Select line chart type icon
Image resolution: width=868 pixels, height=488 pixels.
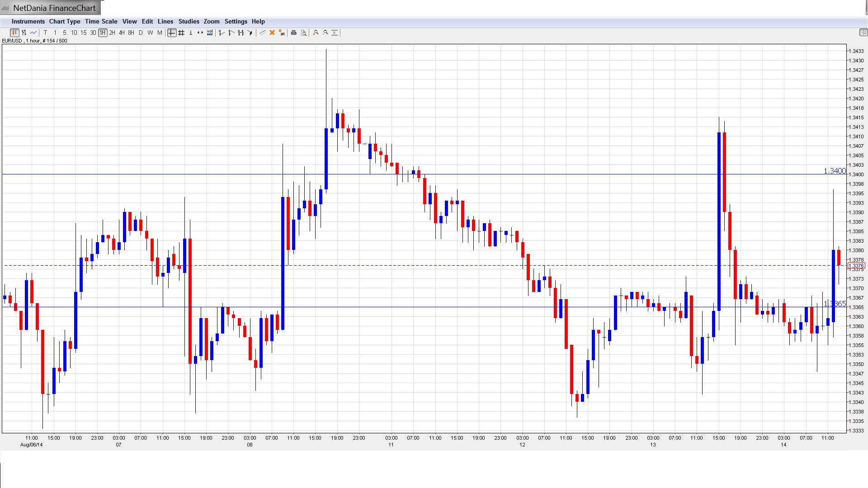click(x=33, y=33)
